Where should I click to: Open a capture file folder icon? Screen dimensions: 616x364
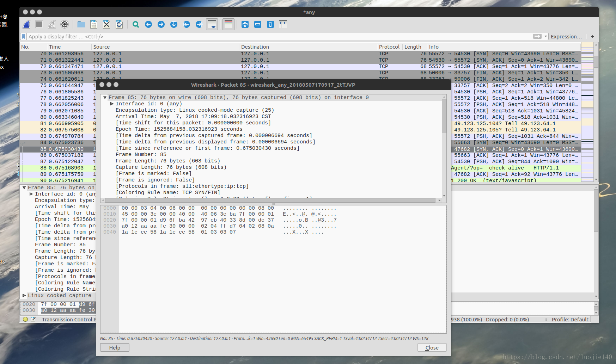[x=81, y=24]
